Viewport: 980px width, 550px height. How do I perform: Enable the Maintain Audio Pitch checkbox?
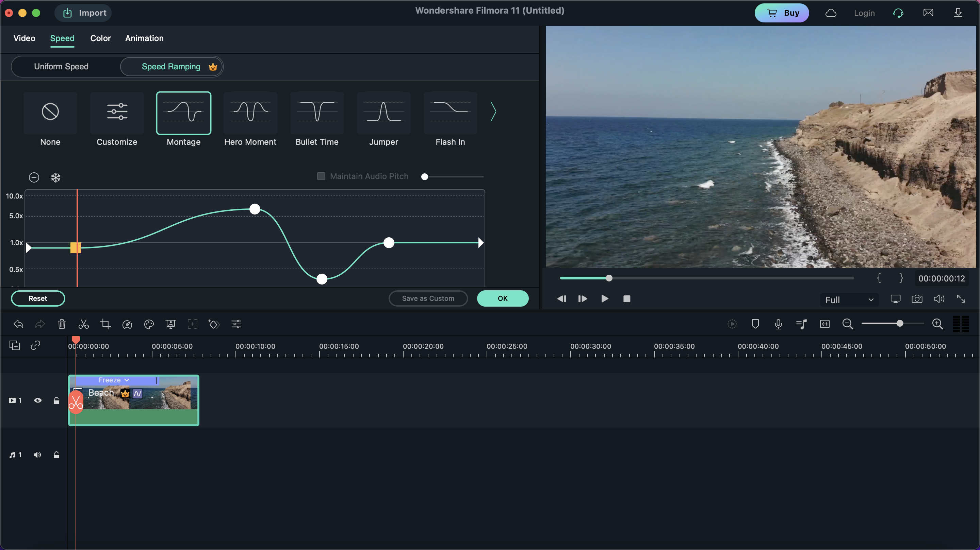321,176
